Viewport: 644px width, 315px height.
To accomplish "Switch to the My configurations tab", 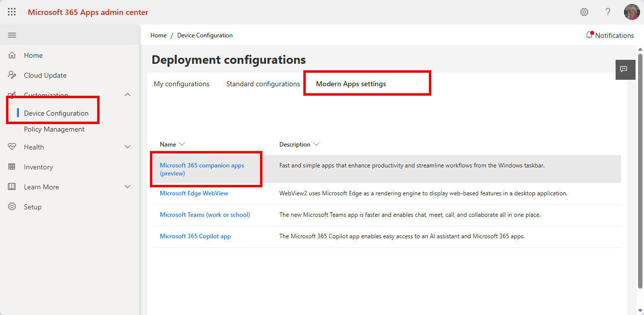I will tap(181, 84).
